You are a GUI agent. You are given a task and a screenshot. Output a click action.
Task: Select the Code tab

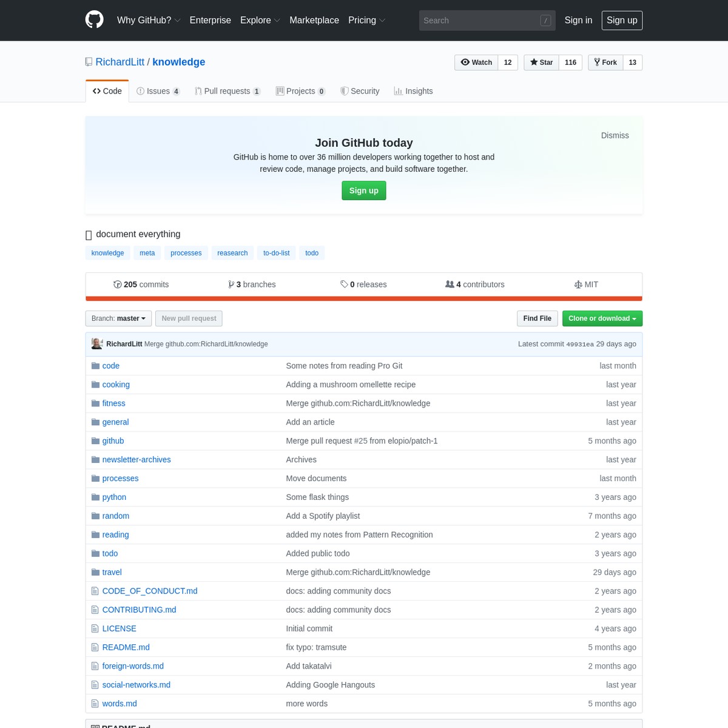point(107,91)
